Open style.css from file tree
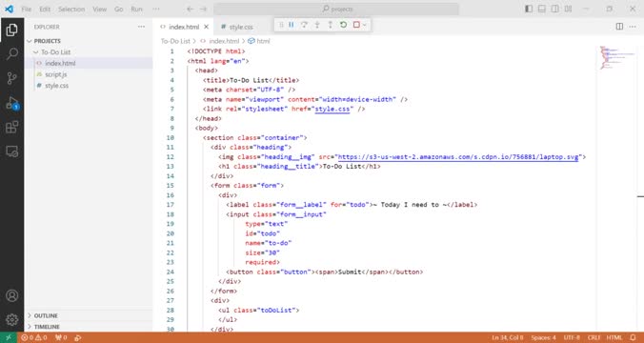 [56, 86]
